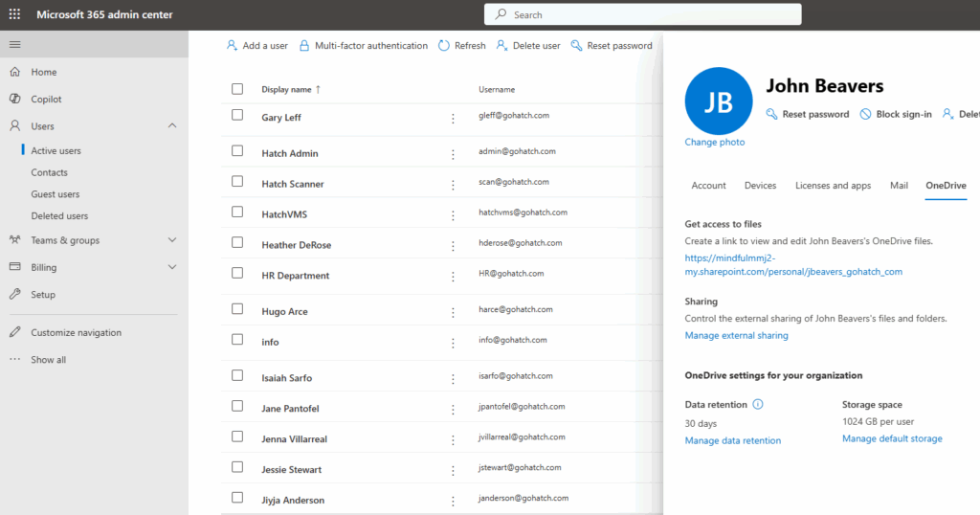Select the Gary Leff checkbox
Screen dimensions: 980x515
[x=237, y=115]
